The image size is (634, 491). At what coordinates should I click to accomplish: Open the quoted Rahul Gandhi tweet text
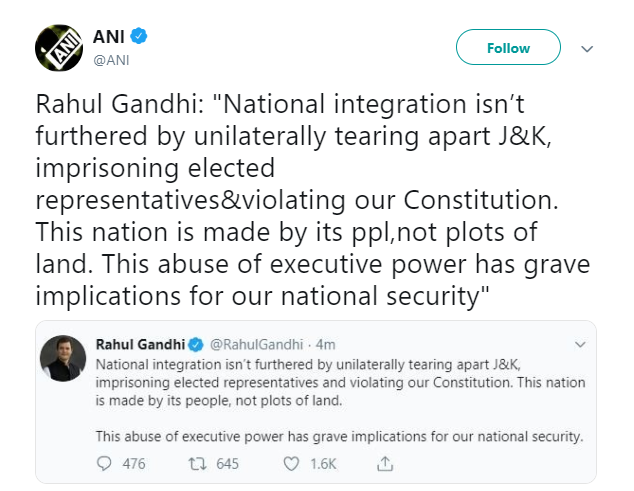click(x=340, y=384)
